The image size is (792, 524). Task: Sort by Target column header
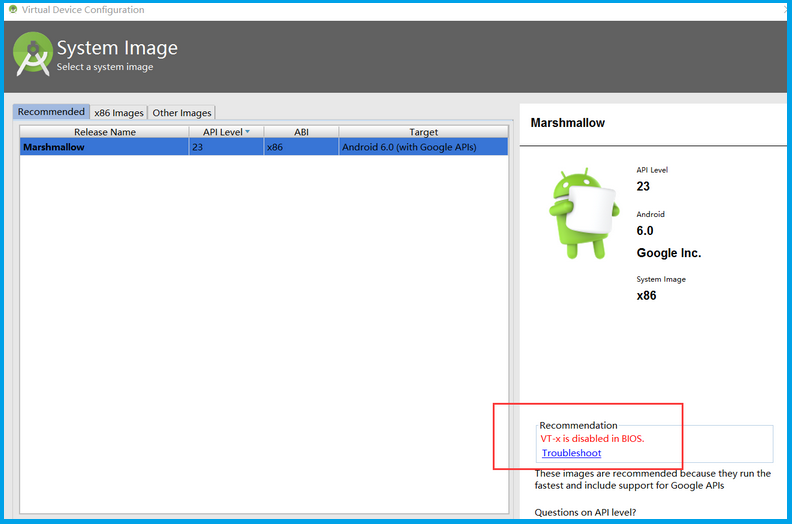423,132
